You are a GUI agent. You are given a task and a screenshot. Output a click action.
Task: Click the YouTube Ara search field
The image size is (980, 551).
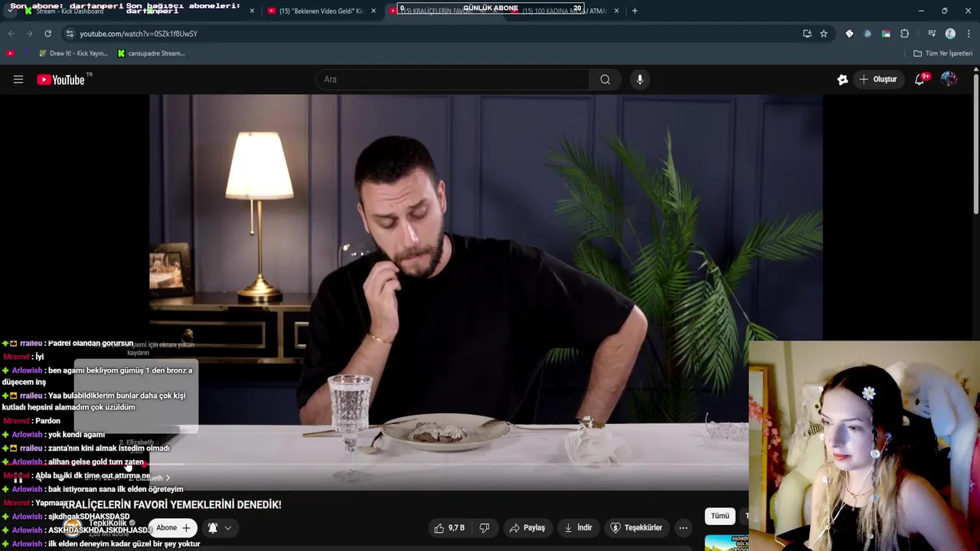[x=452, y=80]
